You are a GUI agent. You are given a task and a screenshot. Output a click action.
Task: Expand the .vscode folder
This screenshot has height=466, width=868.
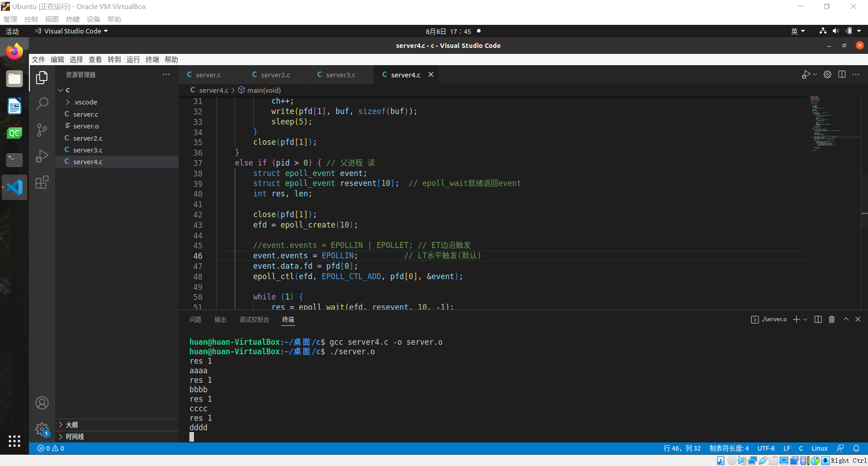(85, 102)
